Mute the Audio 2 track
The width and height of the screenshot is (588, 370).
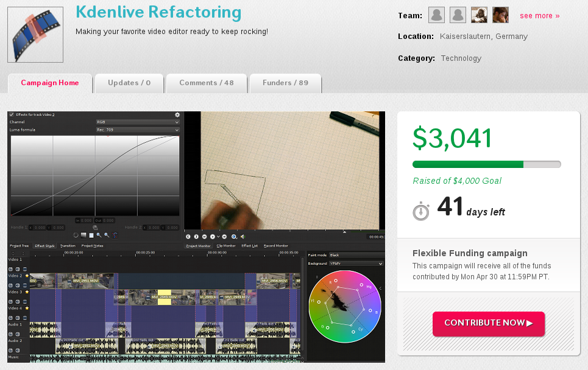18,351
